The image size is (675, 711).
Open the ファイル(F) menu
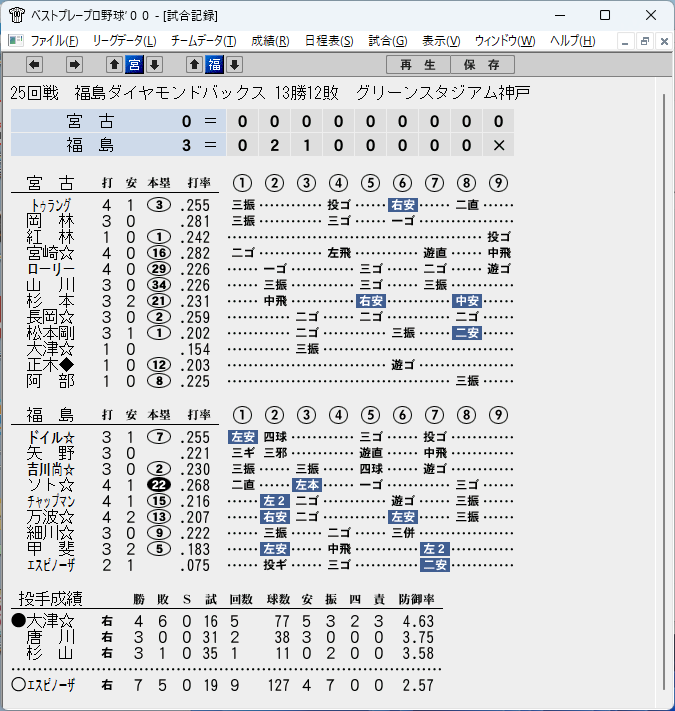pyautogui.click(x=54, y=41)
